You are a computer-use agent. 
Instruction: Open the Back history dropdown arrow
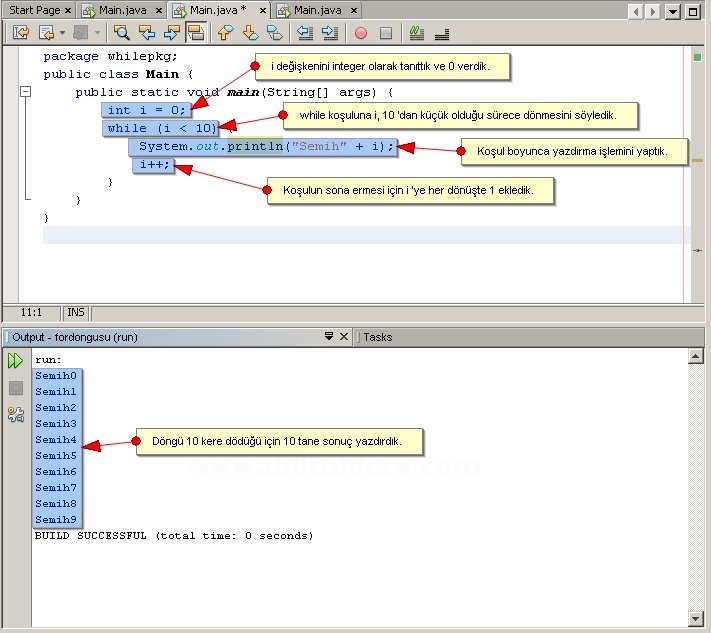(62, 33)
